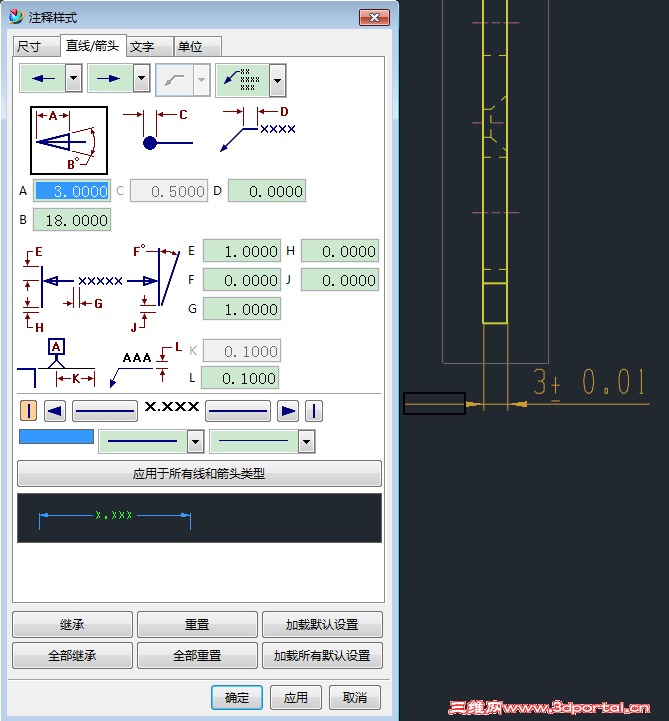669x721 pixels.
Task: Toggle the highlighted left extension line button
Action: [29, 411]
